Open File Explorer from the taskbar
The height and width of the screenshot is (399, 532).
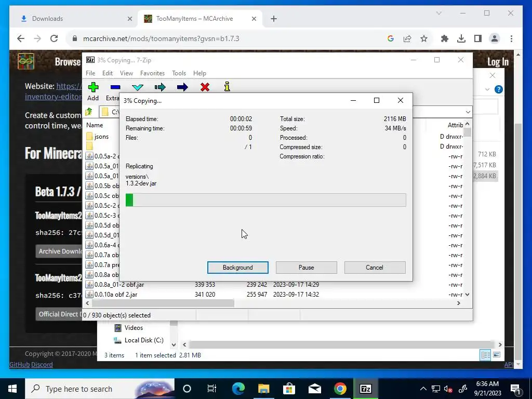tap(263, 389)
